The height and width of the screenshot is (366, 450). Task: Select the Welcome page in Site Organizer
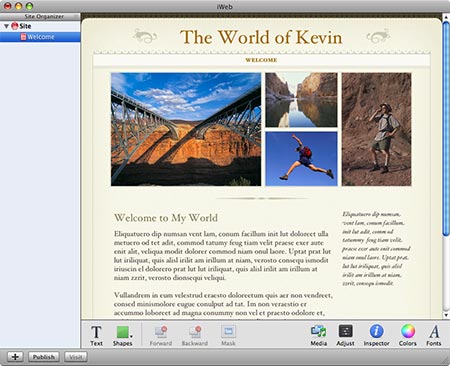pos(40,37)
